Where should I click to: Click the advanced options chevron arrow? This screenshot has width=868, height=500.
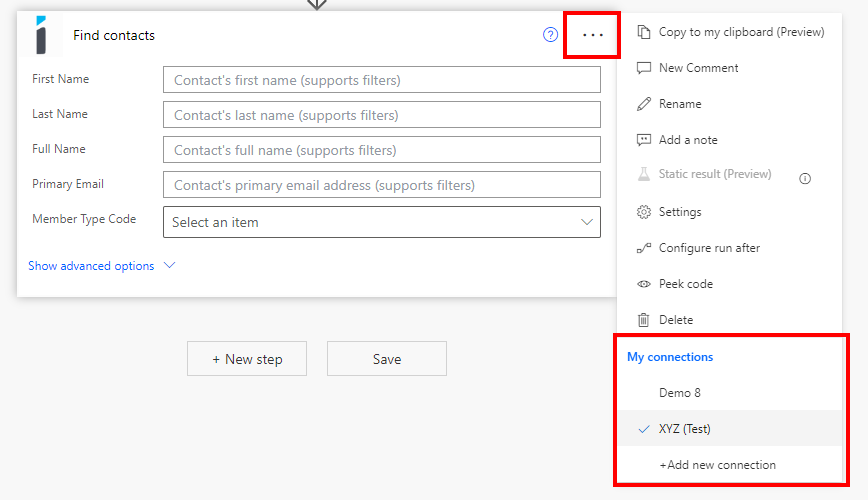[x=169, y=266]
